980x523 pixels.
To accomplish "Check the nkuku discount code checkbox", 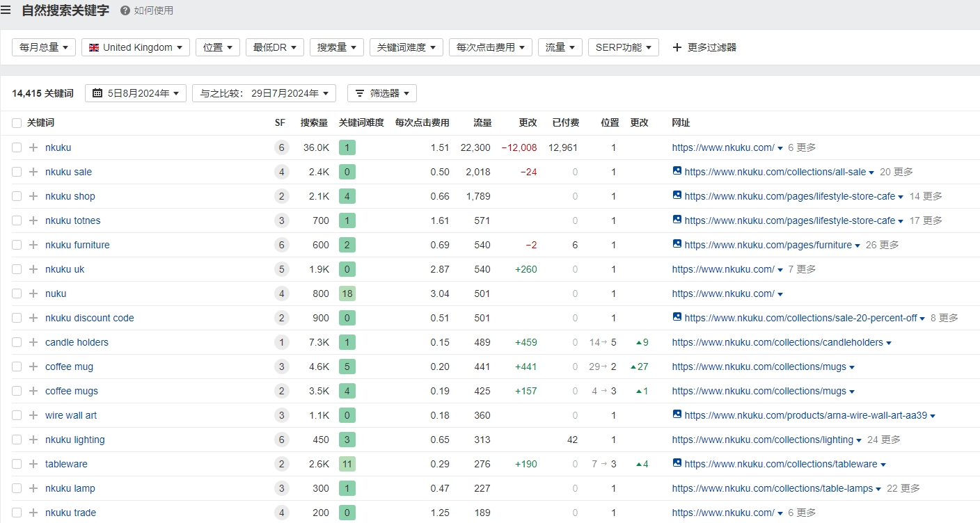I will (17, 318).
